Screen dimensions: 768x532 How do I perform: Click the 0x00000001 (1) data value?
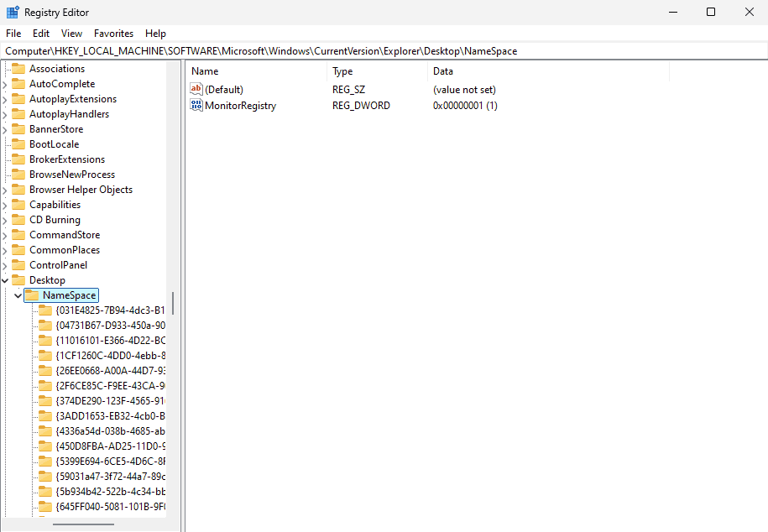pos(465,106)
